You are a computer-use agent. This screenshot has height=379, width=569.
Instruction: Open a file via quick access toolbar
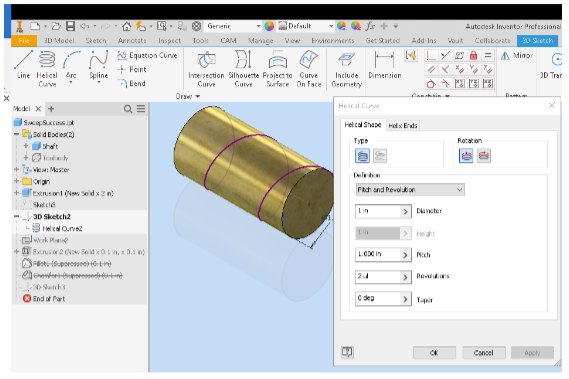tap(56, 26)
